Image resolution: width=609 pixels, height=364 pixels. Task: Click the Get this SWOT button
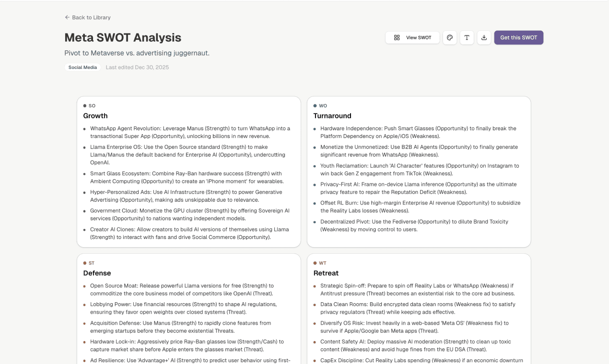[518, 37]
